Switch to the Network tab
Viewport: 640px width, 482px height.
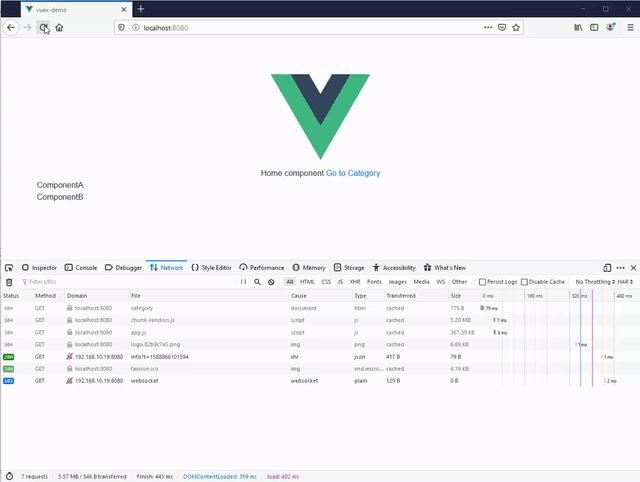tap(167, 268)
